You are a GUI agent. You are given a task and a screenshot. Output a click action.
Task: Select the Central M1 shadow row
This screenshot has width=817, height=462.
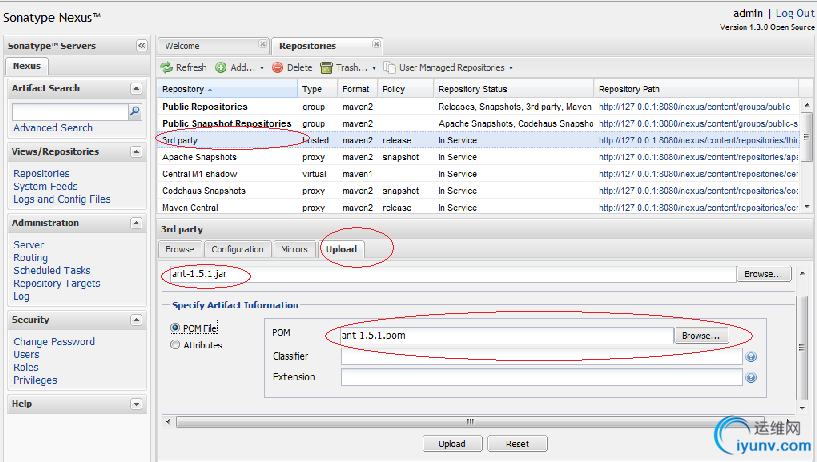coord(478,174)
